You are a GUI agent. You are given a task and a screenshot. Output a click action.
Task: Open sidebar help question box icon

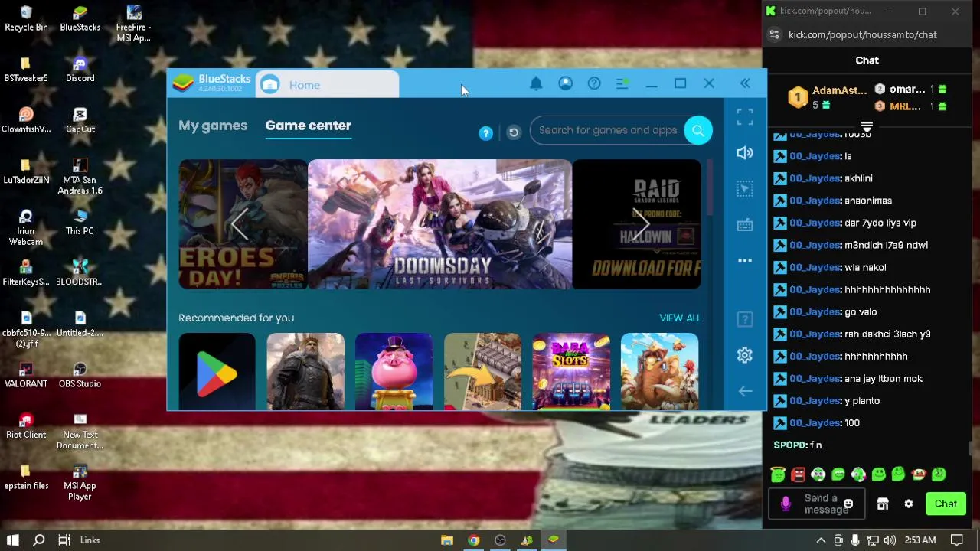pyautogui.click(x=745, y=318)
